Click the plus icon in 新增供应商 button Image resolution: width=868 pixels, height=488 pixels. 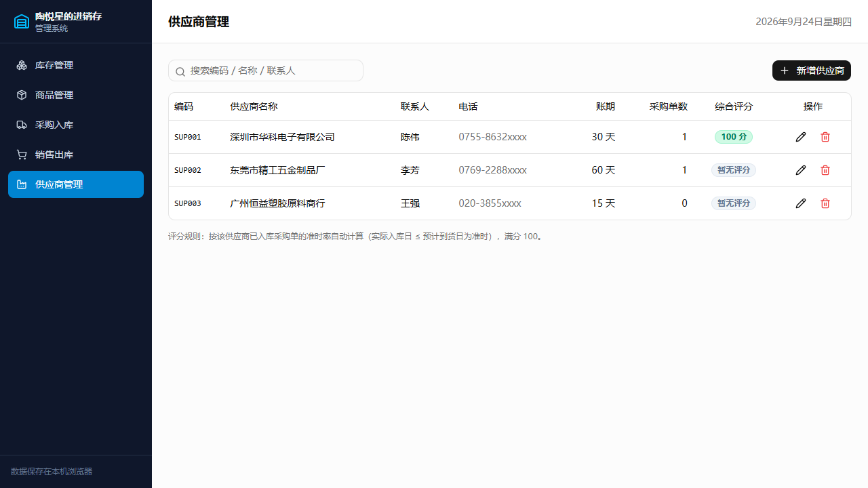pyautogui.click(x=785, y=70)
